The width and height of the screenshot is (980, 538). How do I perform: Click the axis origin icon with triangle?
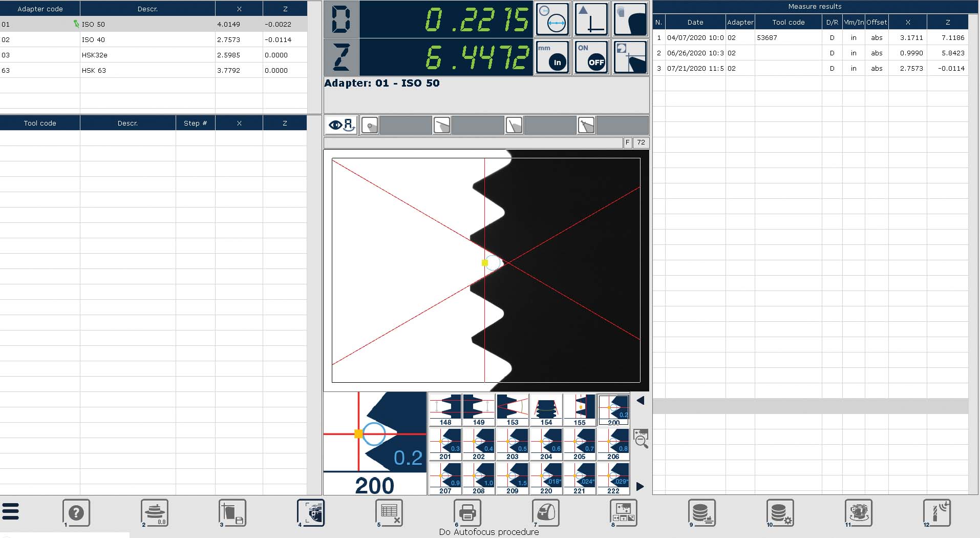[x=591, y=19]
